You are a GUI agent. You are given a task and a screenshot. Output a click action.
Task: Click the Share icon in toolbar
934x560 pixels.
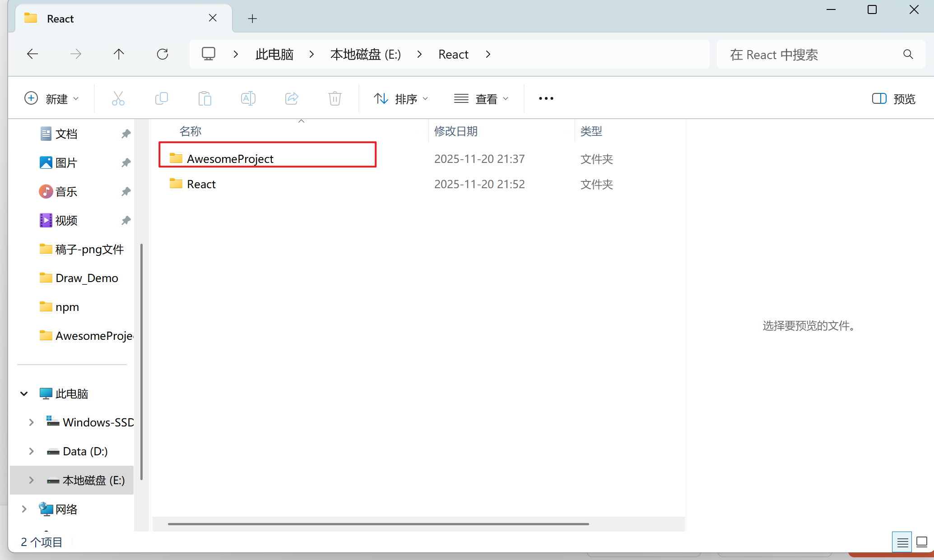(x=292, y=98)
